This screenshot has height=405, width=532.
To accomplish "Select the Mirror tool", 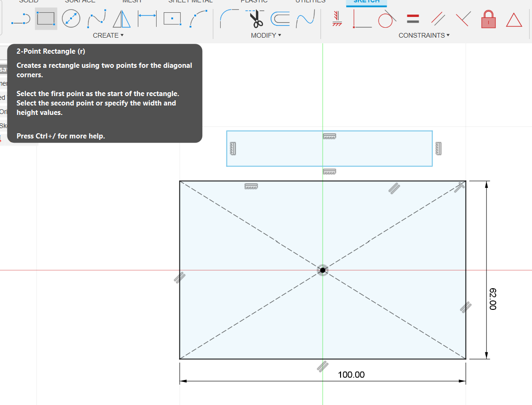I will tap(120, 19).
